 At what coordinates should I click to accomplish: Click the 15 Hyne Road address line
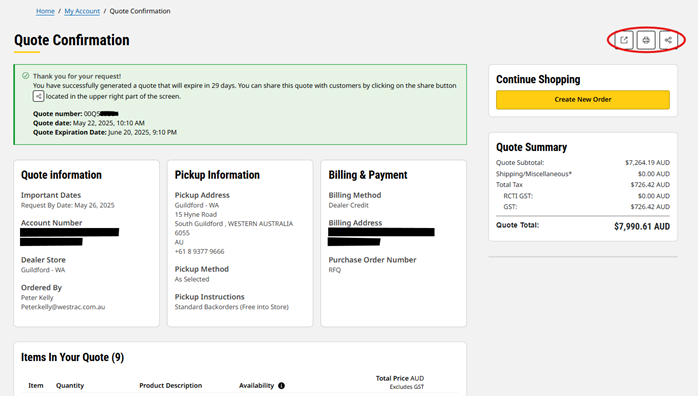coord(196,214)
